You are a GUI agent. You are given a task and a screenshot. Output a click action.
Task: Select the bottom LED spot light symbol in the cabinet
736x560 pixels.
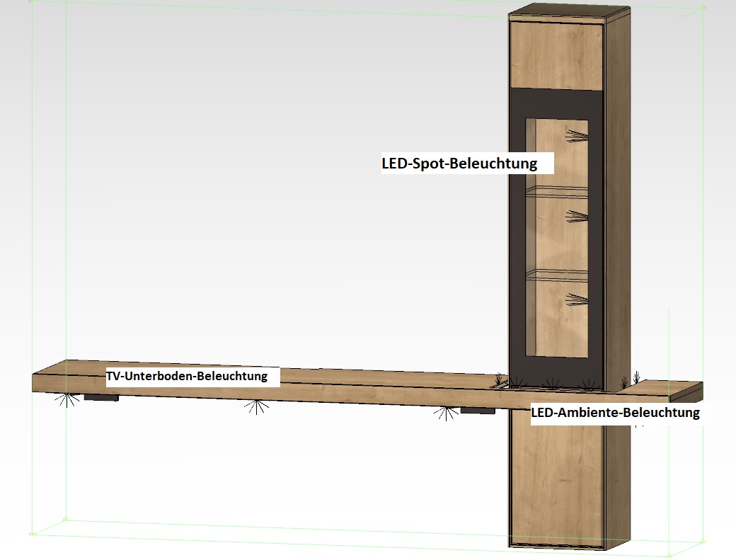point(577,300)
